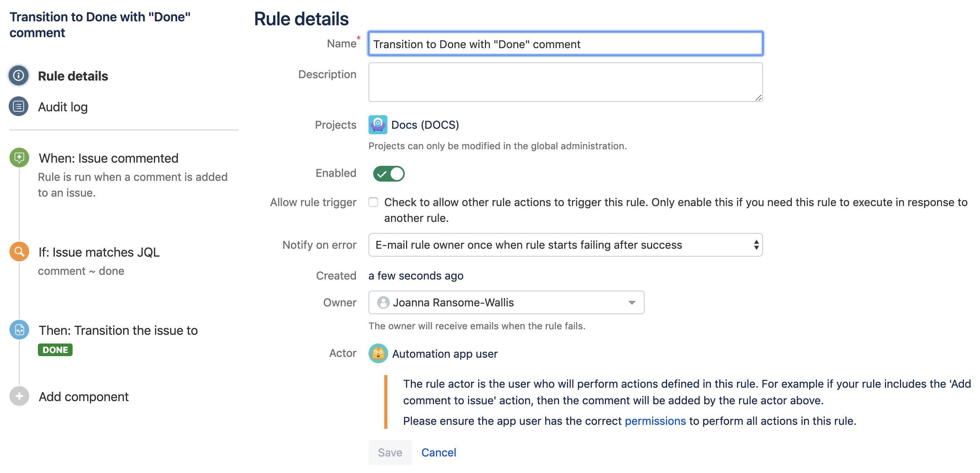Click the Automation app user avatar
This screenshot has width=980, height=473.
tap(378, 353)
